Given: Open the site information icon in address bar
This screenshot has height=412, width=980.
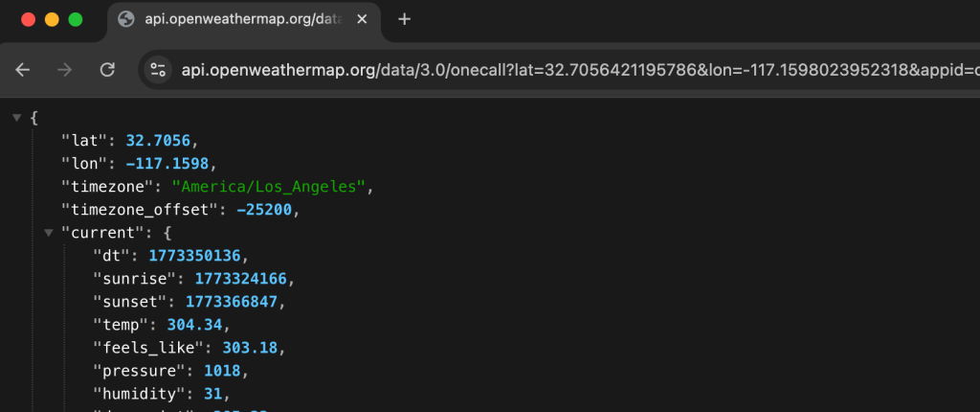Looking at the screenshot, I should (x=159, y=70).
